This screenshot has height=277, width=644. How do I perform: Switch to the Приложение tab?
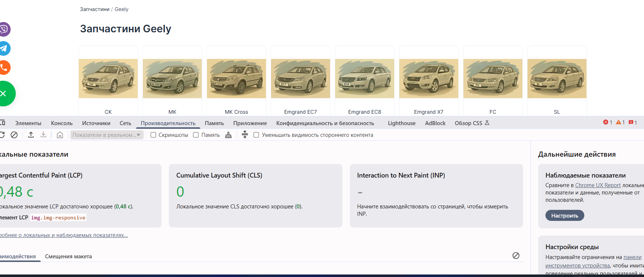point(250,123)
